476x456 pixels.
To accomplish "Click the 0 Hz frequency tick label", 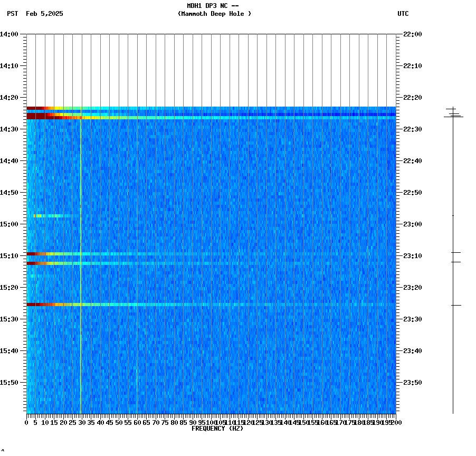I will tap(25, 422).
